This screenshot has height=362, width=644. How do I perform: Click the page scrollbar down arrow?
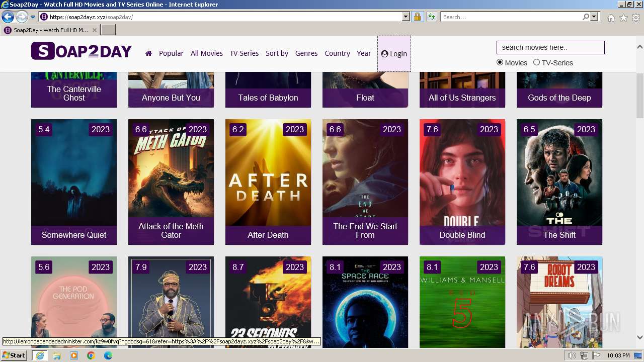(x=640, y=337)
